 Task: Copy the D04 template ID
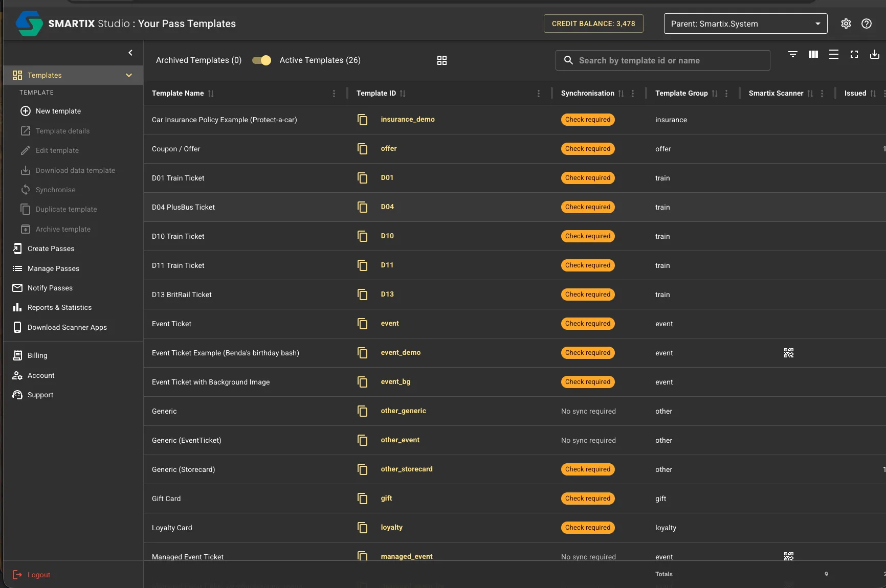(363, 207)
